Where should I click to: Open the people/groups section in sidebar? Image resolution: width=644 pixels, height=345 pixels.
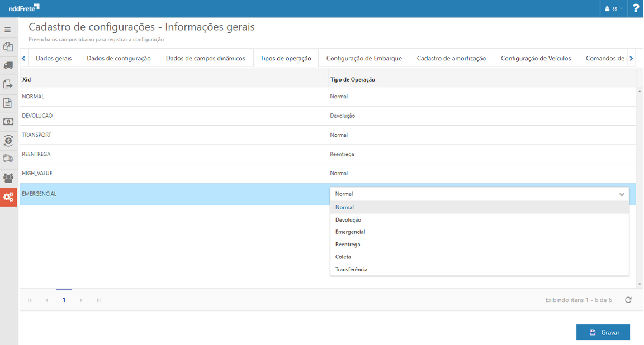pyautogui.click(x=8, y=178)
